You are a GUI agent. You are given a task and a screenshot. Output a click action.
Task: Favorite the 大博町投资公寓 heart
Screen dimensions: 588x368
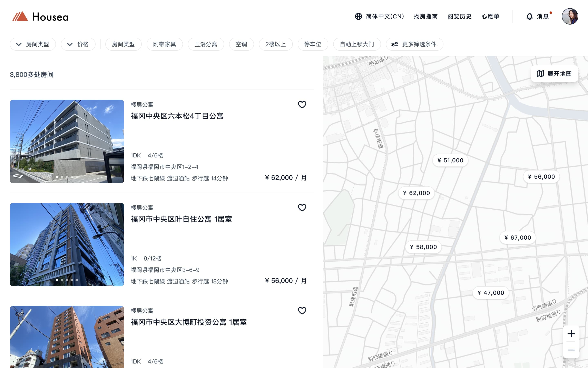[302, 311]
